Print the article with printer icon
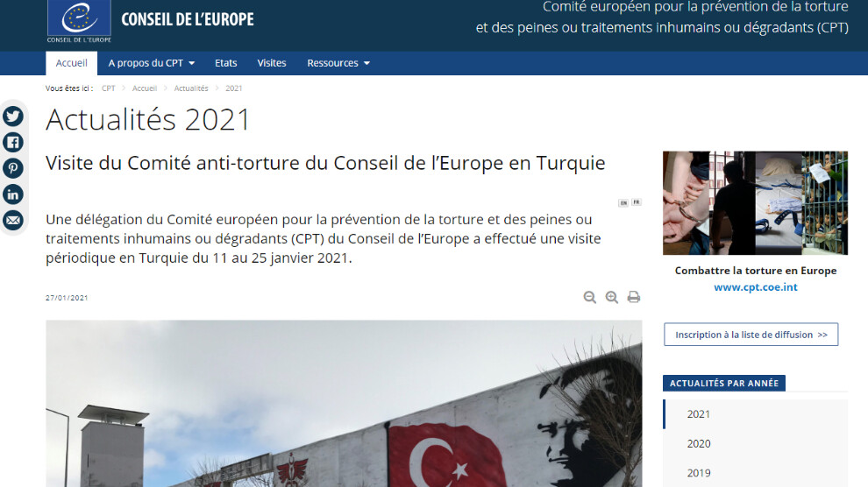 [634, 298]
